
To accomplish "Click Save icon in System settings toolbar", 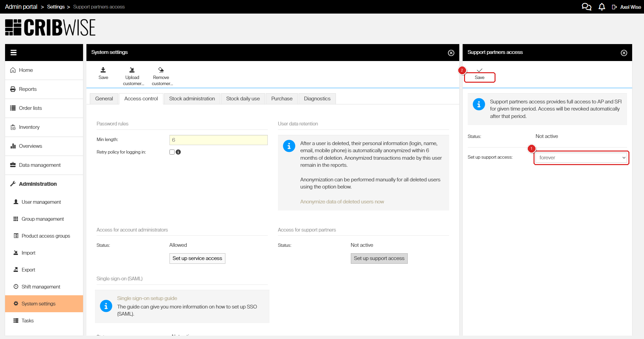I will tap(103, 70).
